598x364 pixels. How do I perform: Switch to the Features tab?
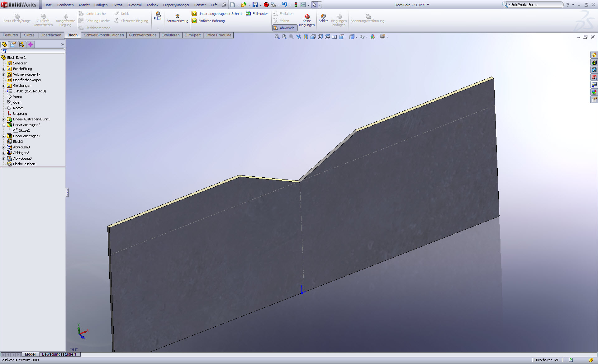tap(10, 35)
